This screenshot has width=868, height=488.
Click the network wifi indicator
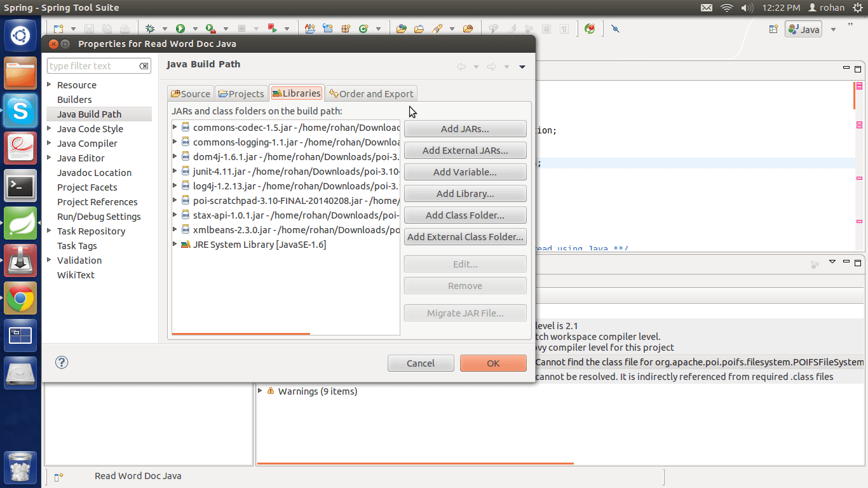point(727,8)
